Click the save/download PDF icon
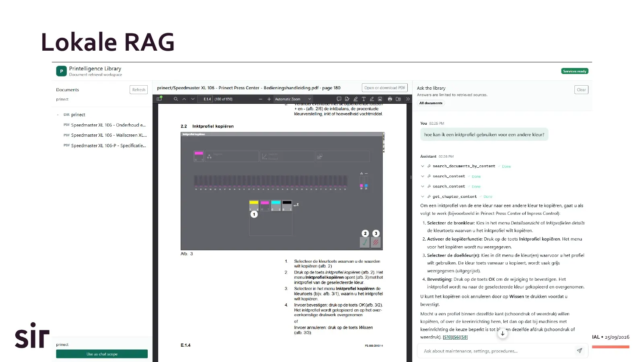Screen dimensions: 644x362 [398, 99]
